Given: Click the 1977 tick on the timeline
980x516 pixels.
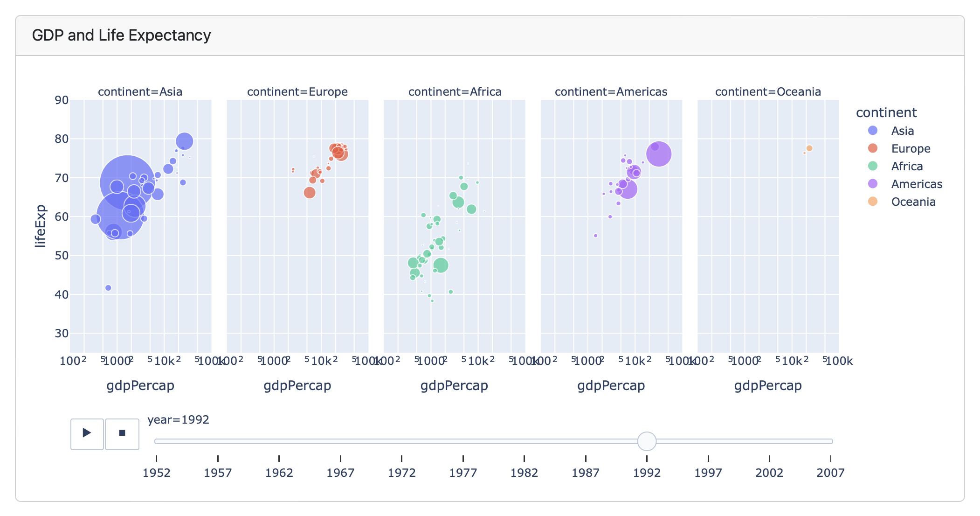Looking at the screenshot, I should click(464, 473).
